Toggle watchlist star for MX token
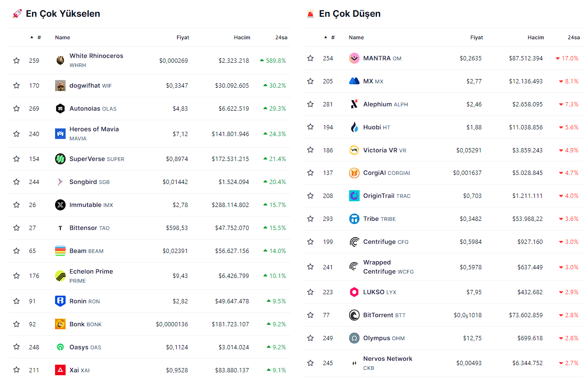588x380 pixels. (x=311, y=81)
